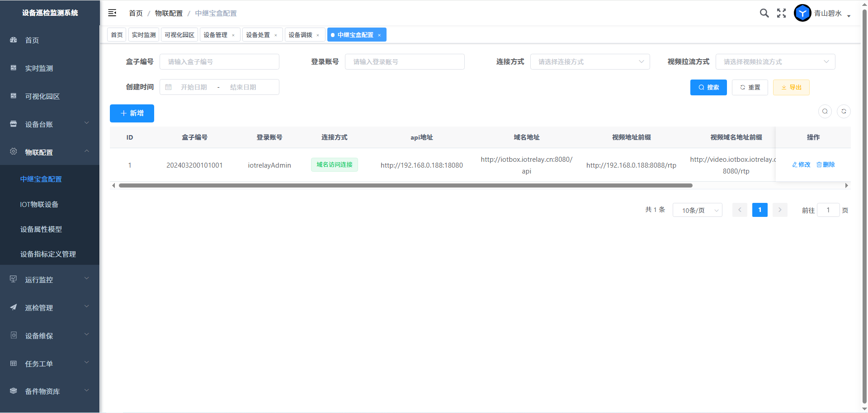Click the user avatar icon
Viewport: 868px width, 413px height.
point(802,13)
